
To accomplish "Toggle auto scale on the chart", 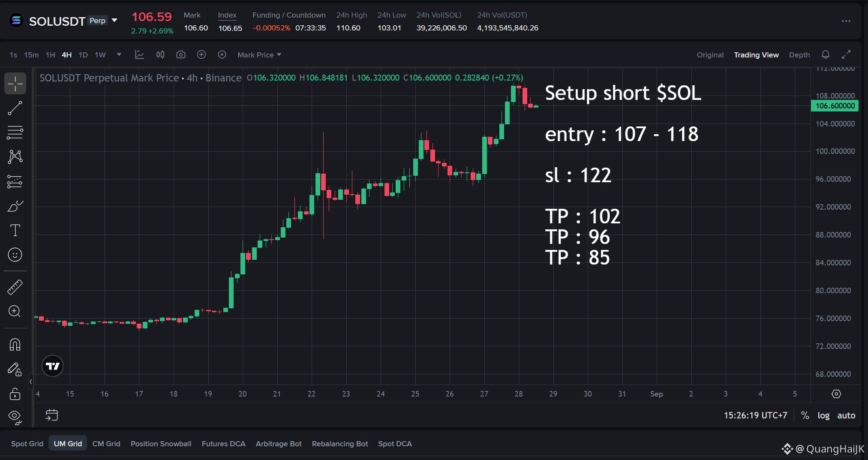I will pyautogui.click(x=846, y=415).
